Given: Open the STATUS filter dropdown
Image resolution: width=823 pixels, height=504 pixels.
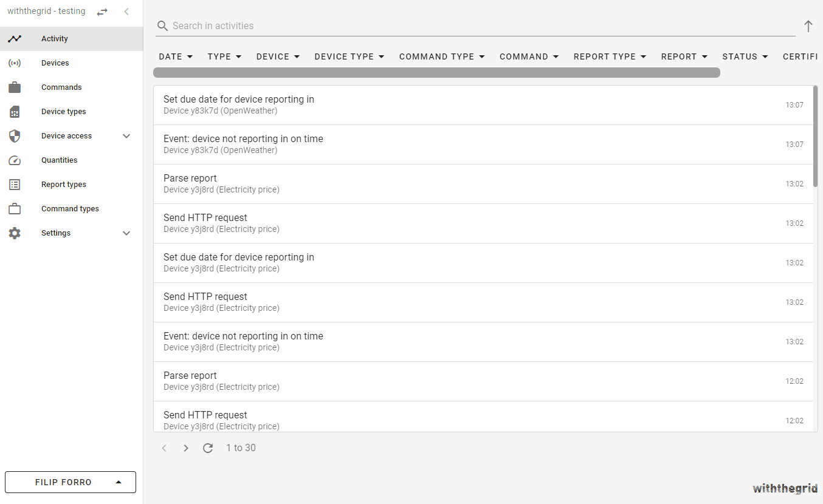Looking at the screenshot, I should (x=745, y=56).
